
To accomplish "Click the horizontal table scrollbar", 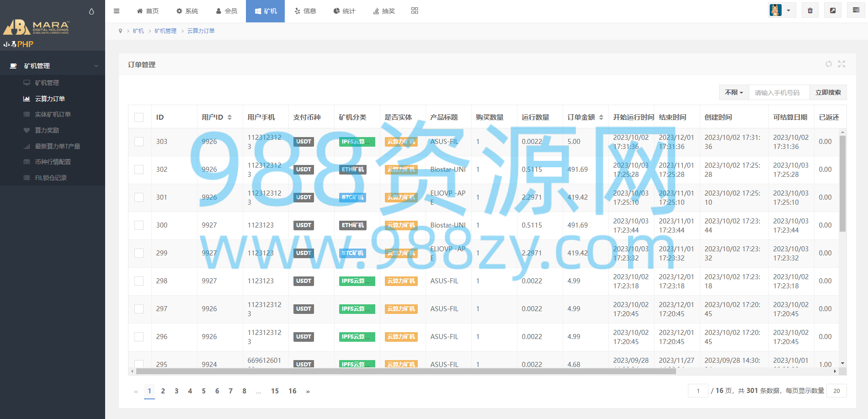I will tap(406, 371).
